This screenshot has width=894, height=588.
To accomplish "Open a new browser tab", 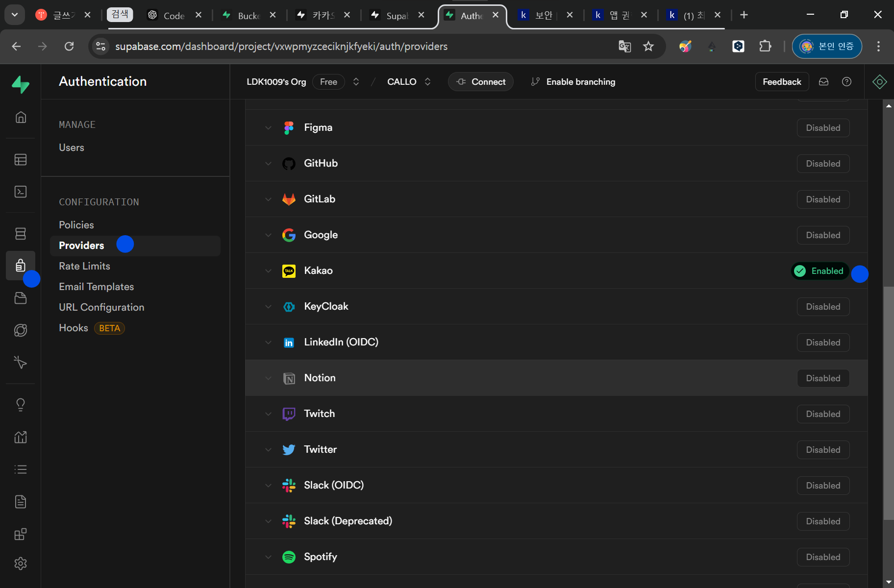I will 744,15.
